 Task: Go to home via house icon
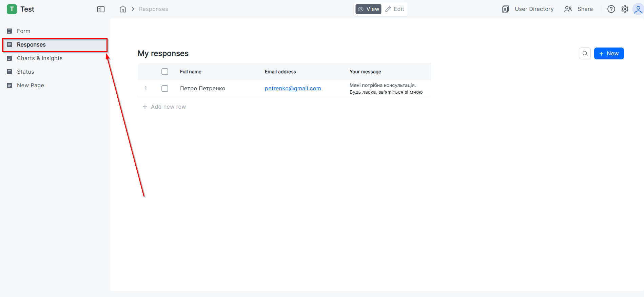point(123,9)
